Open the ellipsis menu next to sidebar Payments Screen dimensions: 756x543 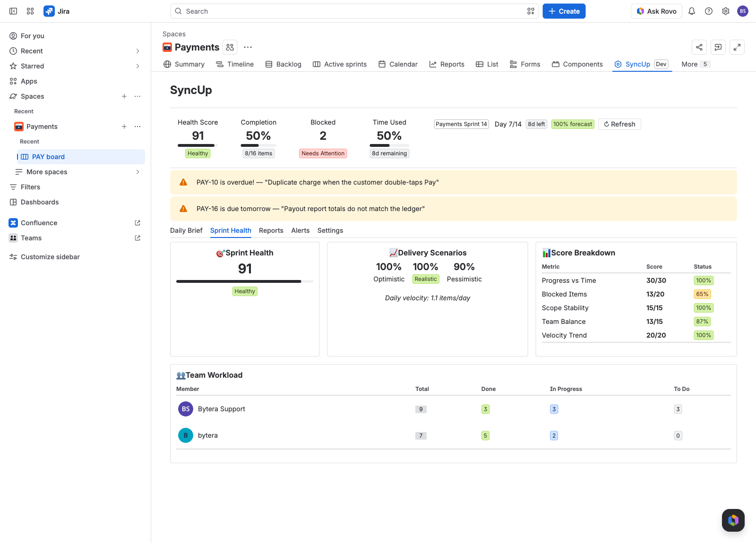pyautogui.click(x=137, y=127)
